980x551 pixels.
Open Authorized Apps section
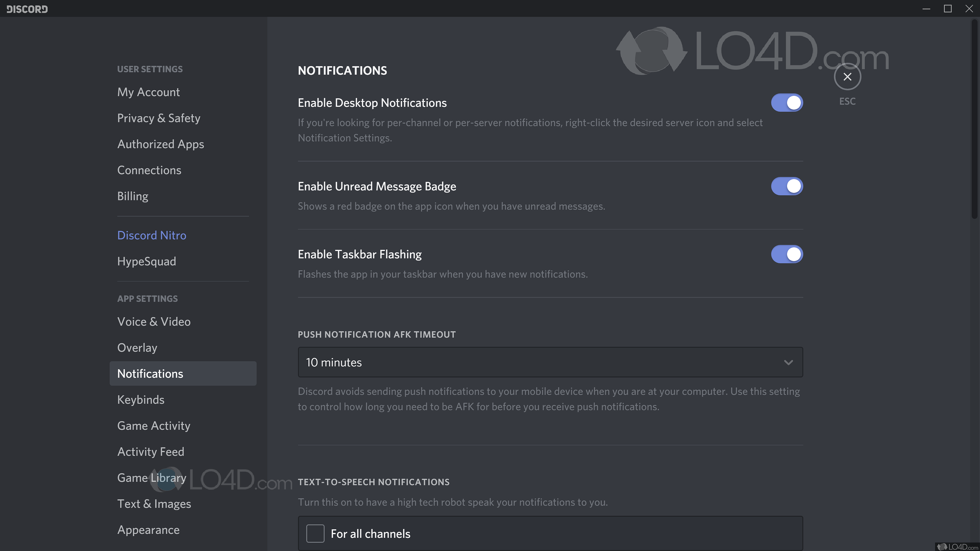(x=160, y=144)
